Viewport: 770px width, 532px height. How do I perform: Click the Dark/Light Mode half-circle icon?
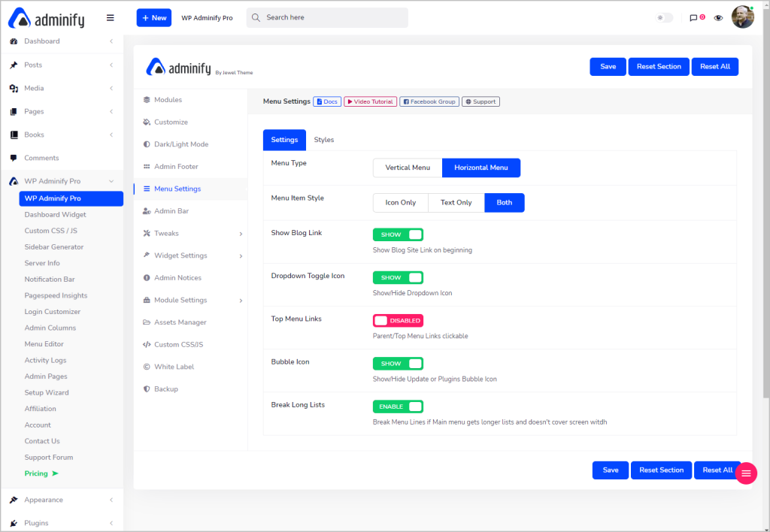point(147,144)
